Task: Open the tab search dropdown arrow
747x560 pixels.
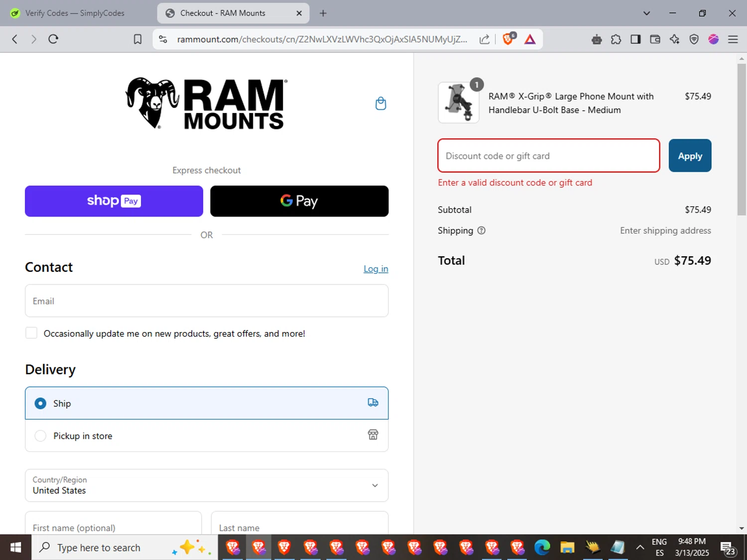Action: click(x=646, y=13)
